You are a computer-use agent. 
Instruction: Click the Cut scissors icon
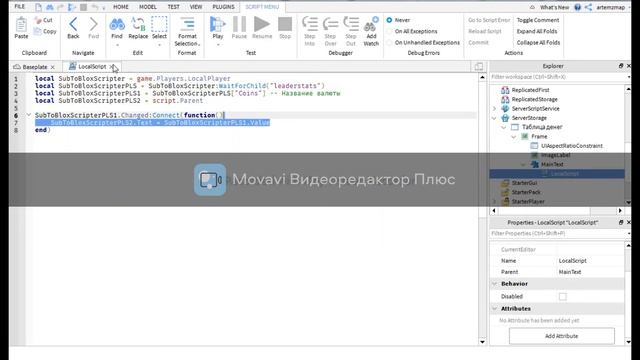coord(38,20)
